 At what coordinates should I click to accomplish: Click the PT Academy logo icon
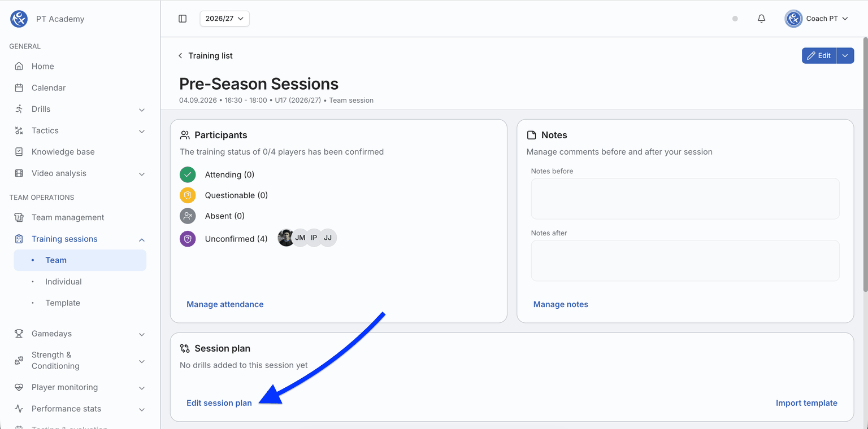(x=19, y=19)
